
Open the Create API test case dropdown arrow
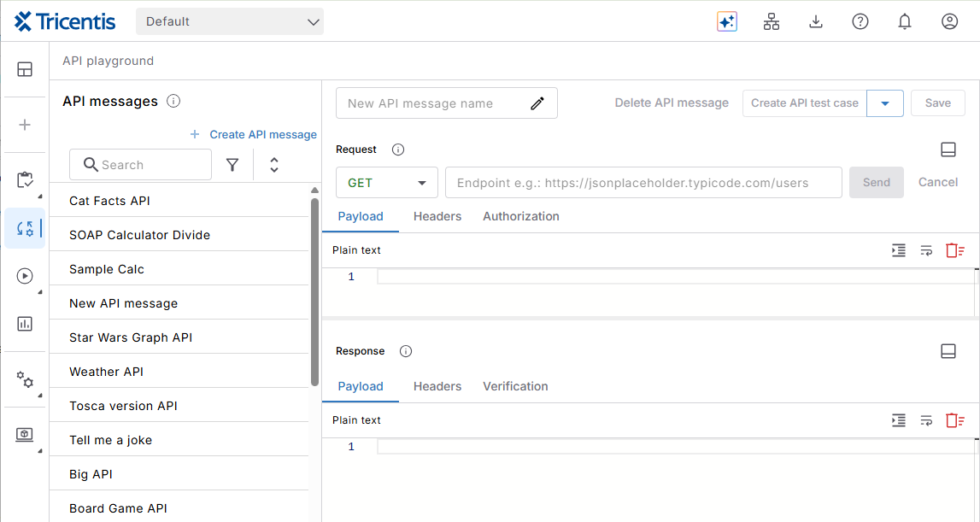885,103
